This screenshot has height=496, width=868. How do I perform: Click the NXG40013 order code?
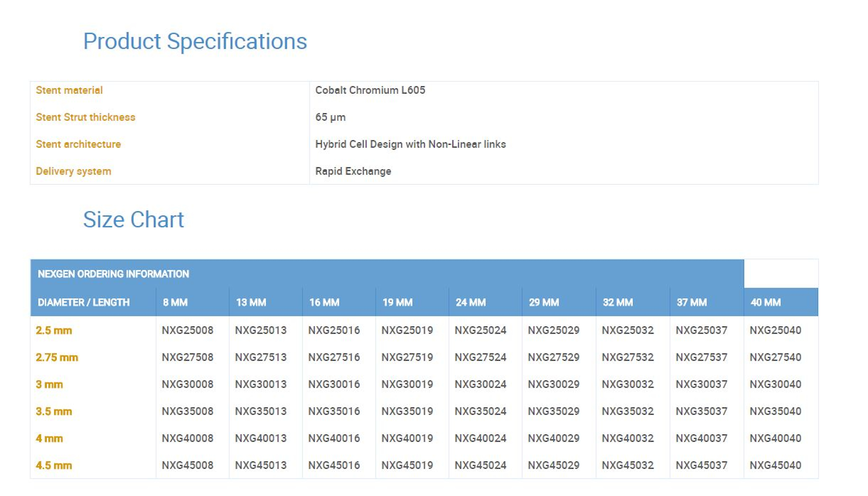(261, 438)
